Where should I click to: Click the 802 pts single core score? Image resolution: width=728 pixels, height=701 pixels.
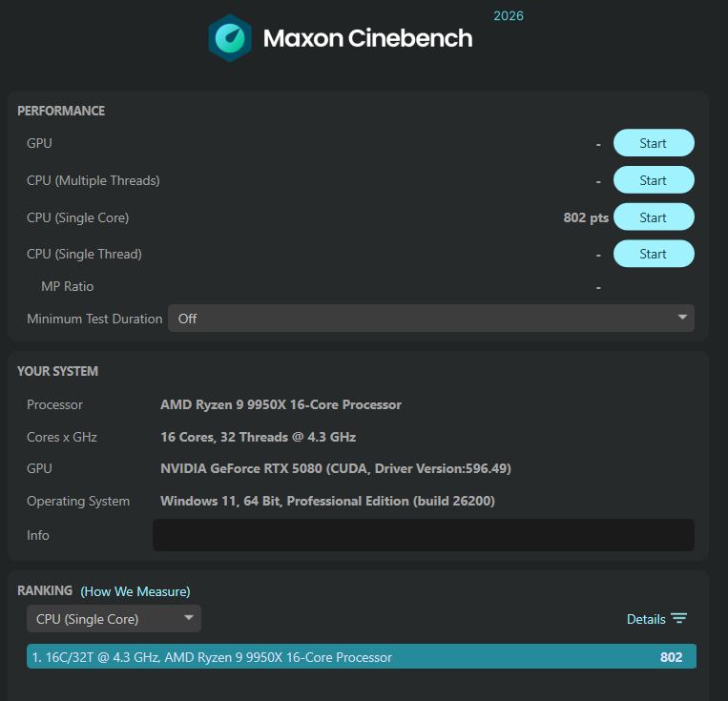[586, 217]
